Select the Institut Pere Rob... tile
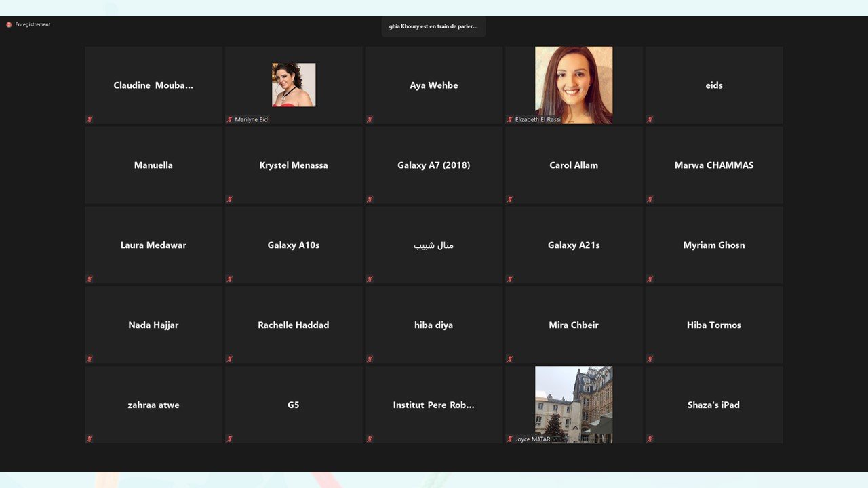This screenshot has height=488, width=868. coord(433,405)
